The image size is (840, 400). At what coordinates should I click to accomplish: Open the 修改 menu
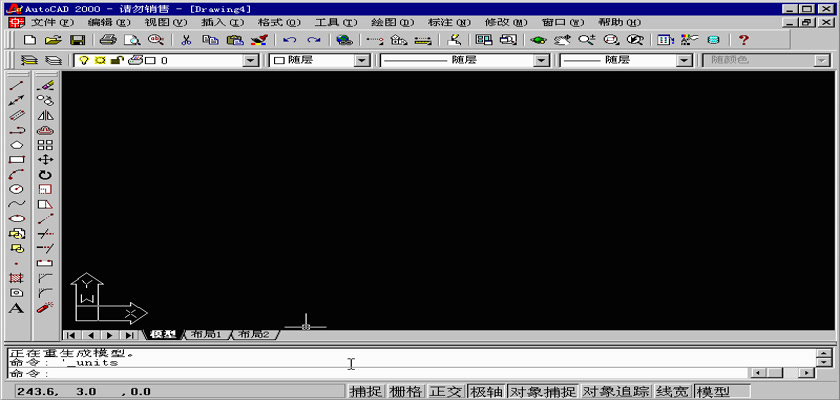[506, 22]
